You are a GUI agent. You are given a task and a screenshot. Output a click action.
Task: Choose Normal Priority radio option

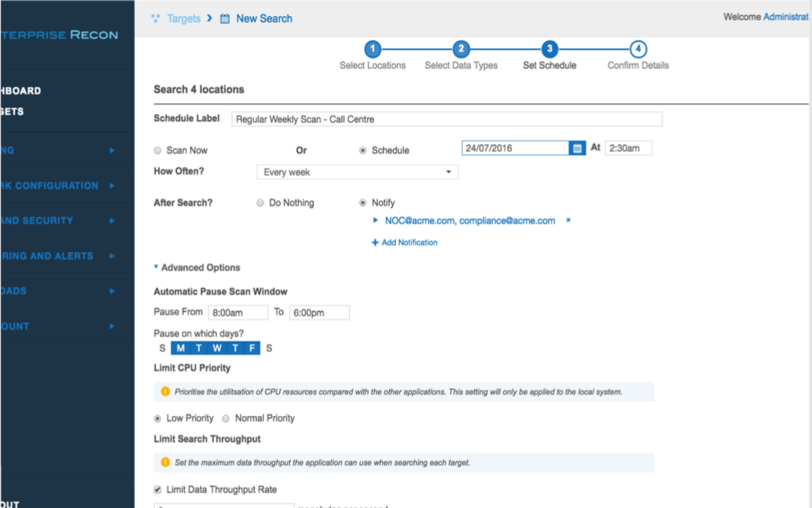(226, 419)
